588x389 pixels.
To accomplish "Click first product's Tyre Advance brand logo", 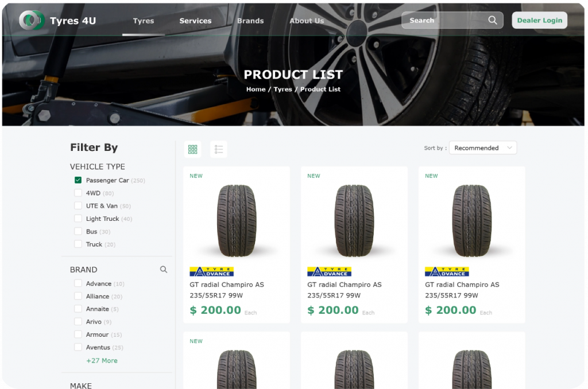I will (x=211, y=271).
